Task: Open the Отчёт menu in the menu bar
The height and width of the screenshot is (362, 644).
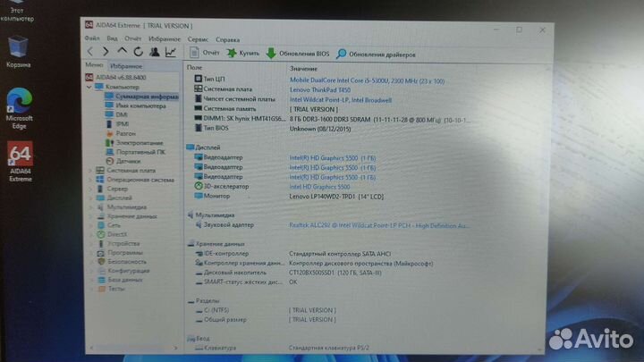Action: coord(132,38)
